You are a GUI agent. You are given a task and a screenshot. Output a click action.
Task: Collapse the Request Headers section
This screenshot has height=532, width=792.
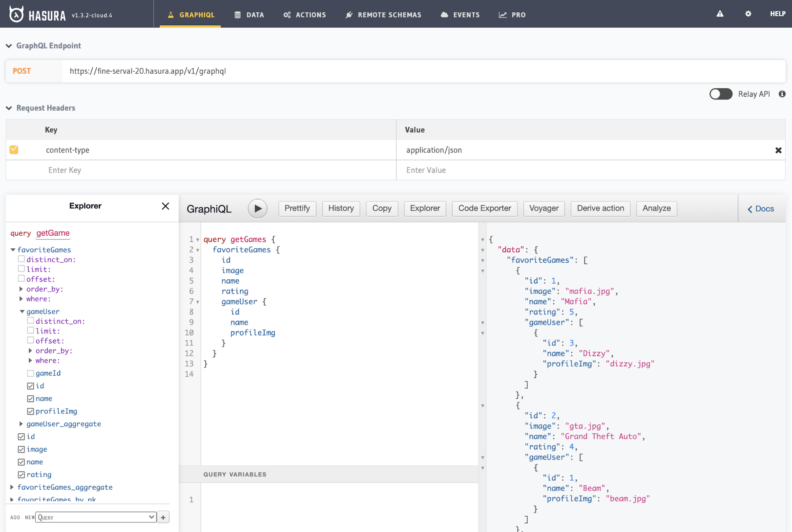pos(9,108)
